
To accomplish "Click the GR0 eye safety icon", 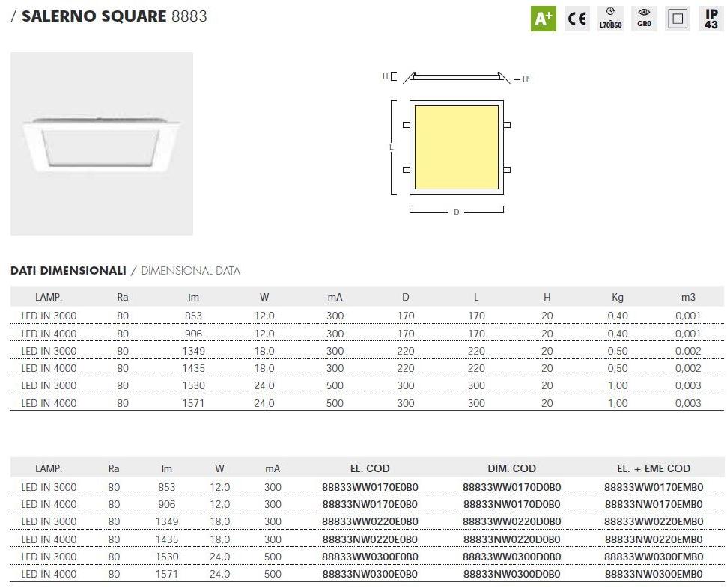I will pyautogui.click(x=644, y=19).
